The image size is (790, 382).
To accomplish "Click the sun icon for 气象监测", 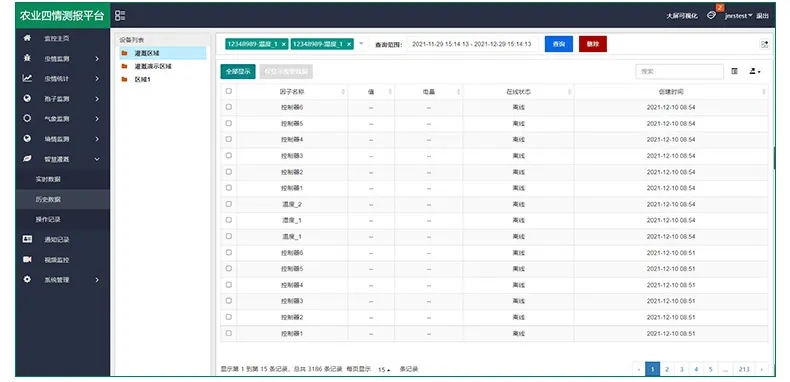I will (27, 119).
